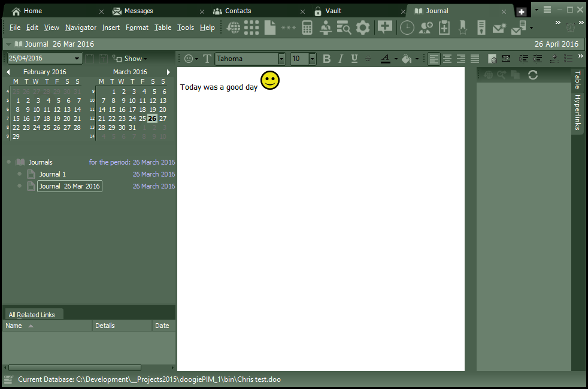Open the Tahoma font dropdown
This screenshot has height=389, width=588.
pyautogui.click(x=281, y=59)
